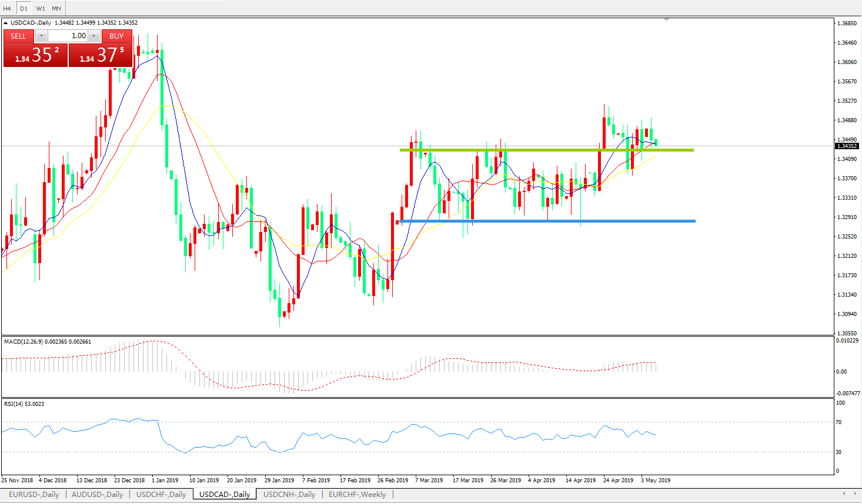Click the volume increase arrow
Image resolution: width=862 pixels, height=504 pixels.
point(93,36)
